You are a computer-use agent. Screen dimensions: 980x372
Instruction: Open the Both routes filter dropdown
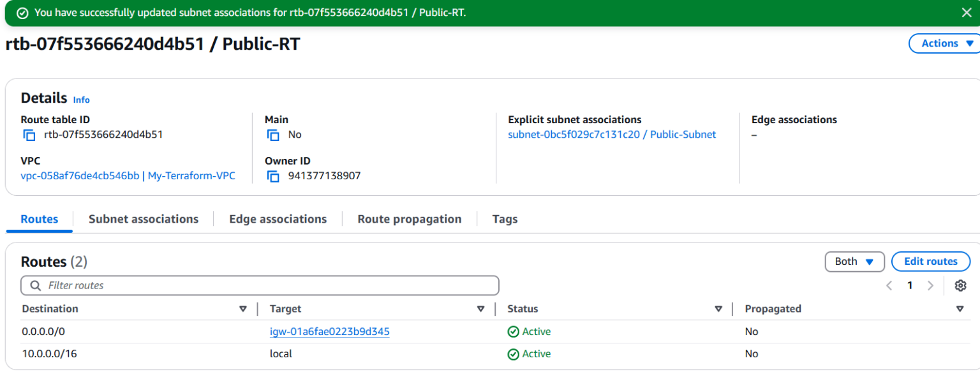[x=854, y=262]
